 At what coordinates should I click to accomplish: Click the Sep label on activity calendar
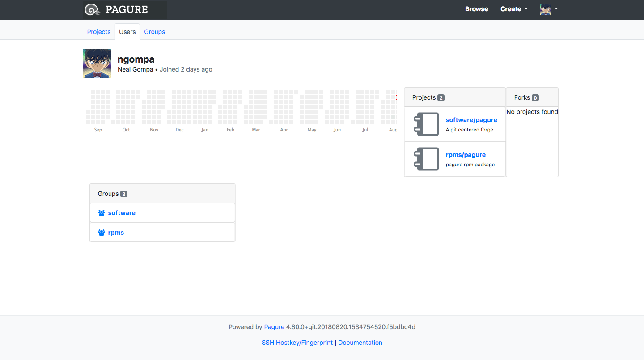pos(98,130)
